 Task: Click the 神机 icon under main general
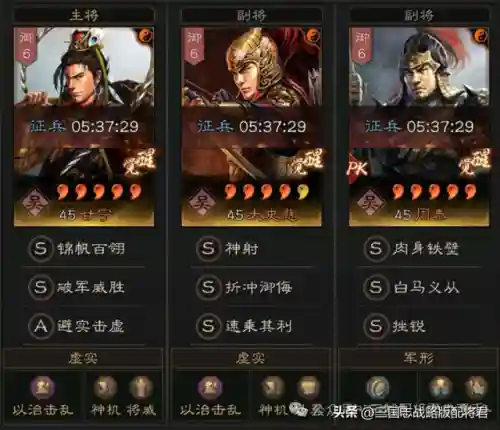coord(105,388)
